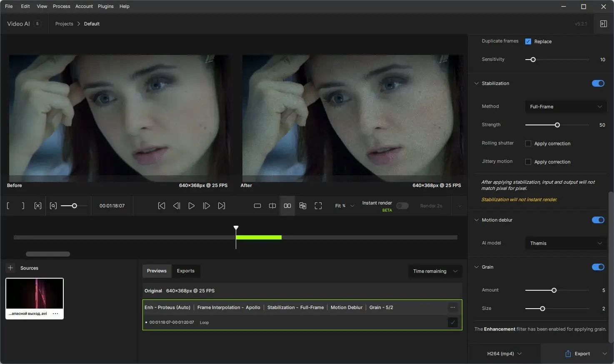Switch to the Exports tab
Screen dimensions: 614x364
point(185,271)
